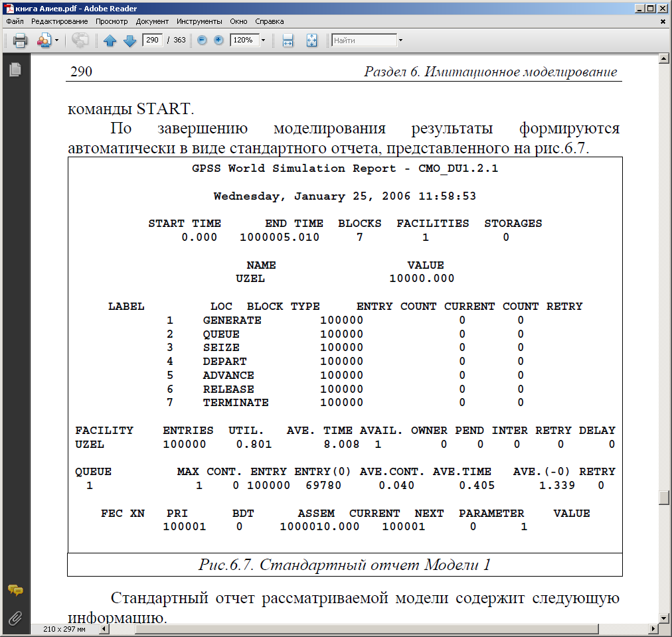672x637 pixels.
Task: Click the horizontal scrollbar right arrow
Action: tap(653, 629)
